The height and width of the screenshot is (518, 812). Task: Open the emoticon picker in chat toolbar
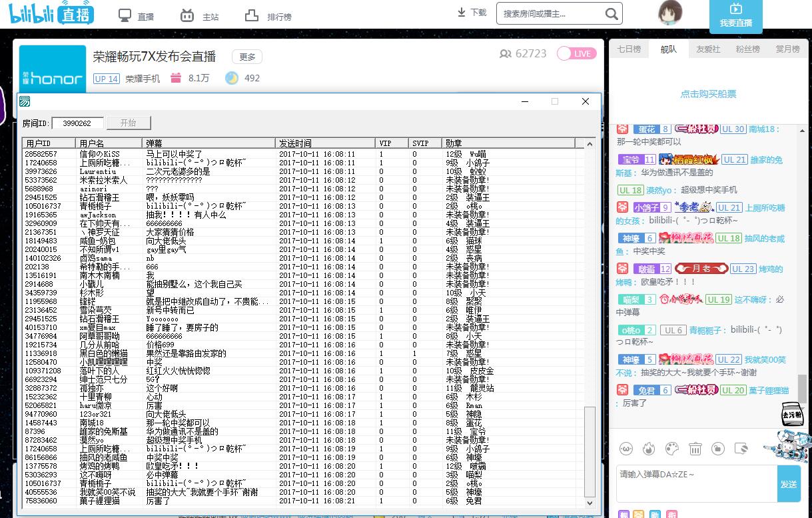625,449
